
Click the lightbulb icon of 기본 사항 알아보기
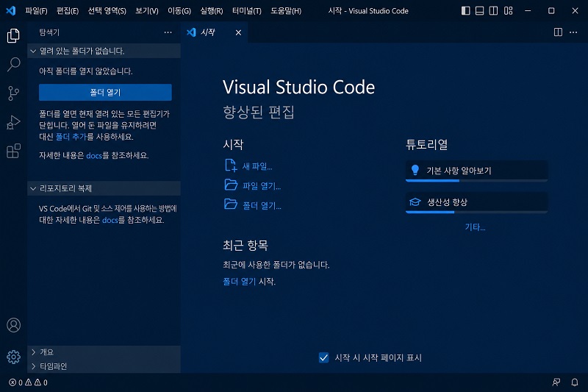415,171
